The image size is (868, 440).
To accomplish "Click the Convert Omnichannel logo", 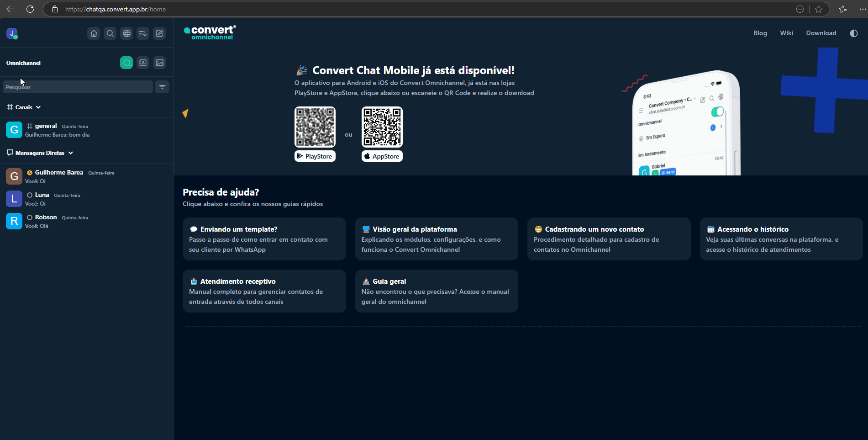I will coord(210,32).
